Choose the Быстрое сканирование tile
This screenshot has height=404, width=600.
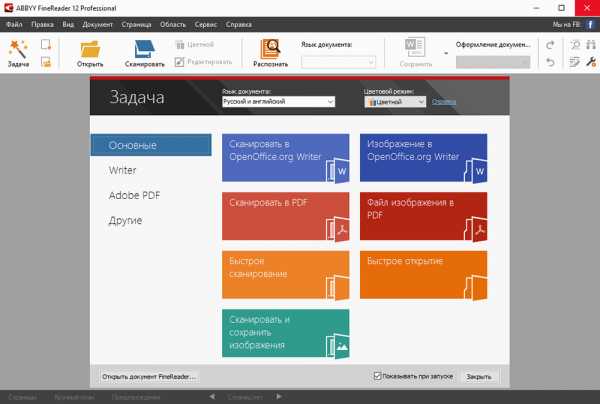coord(285,275)
